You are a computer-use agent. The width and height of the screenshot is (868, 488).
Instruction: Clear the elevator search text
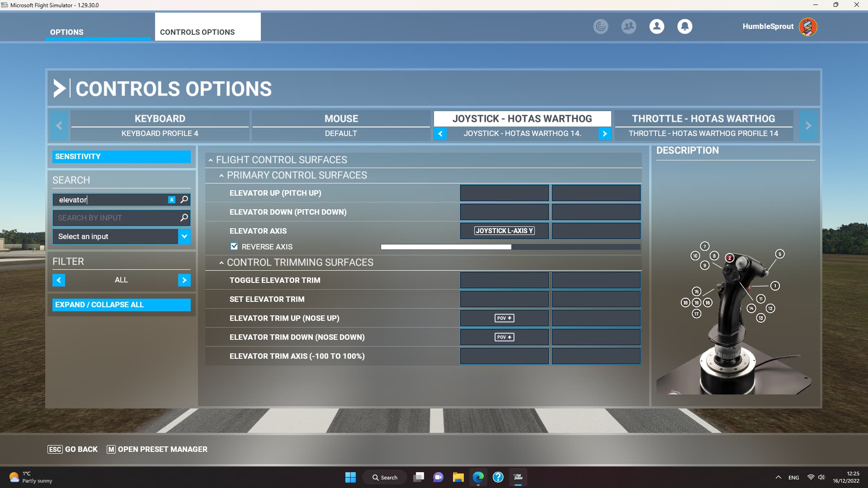[172, 200]
